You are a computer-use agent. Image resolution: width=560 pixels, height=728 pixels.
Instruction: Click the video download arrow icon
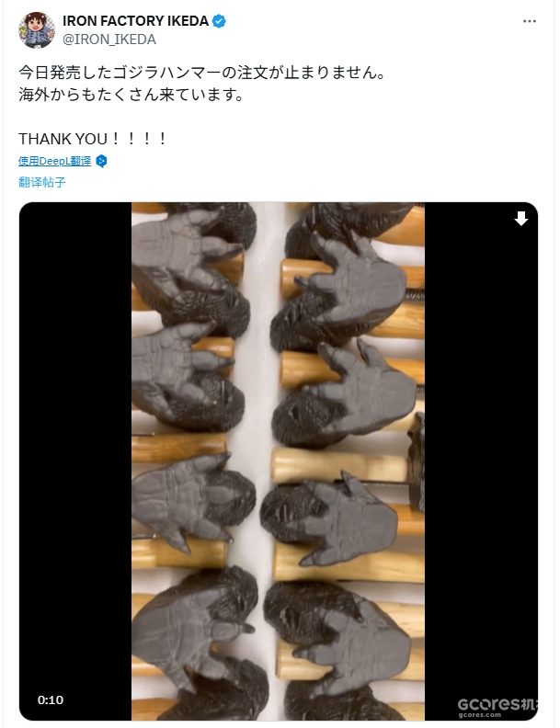[521, 218]
